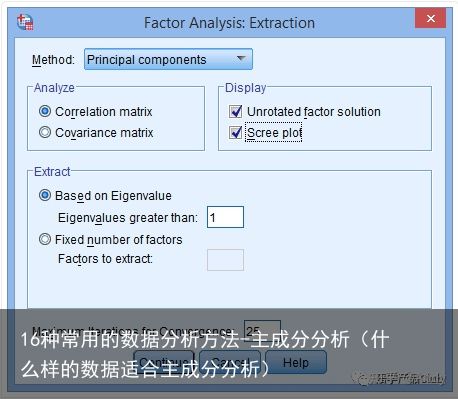The height and width of the screenshot is (399, 458).
Task: Open Help for this dialog
Action: (x=296, y=362)
